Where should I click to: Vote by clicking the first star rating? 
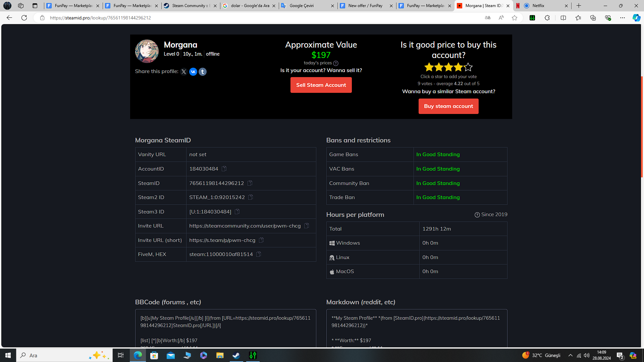[429, 67]
